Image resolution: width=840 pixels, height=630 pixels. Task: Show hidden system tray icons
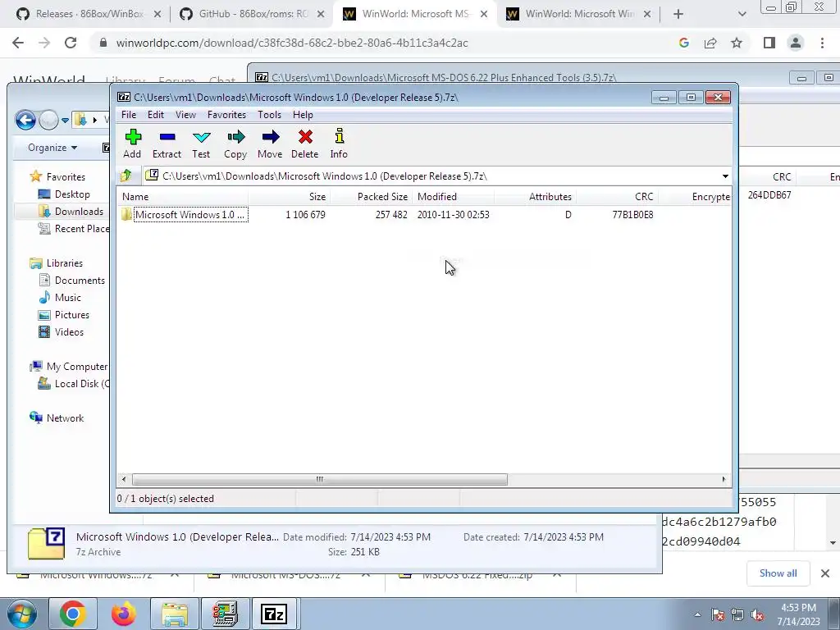click(697, 614)
